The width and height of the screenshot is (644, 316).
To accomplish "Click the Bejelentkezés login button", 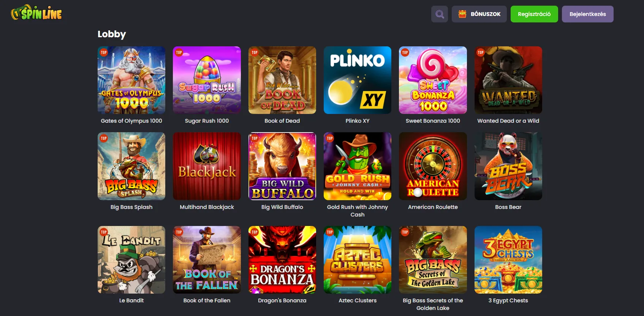I will [x=587, y=14].
